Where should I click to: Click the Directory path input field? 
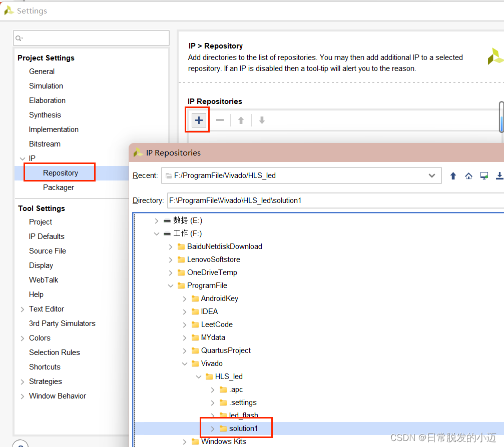pyautogui.click(x=335, y=200)
